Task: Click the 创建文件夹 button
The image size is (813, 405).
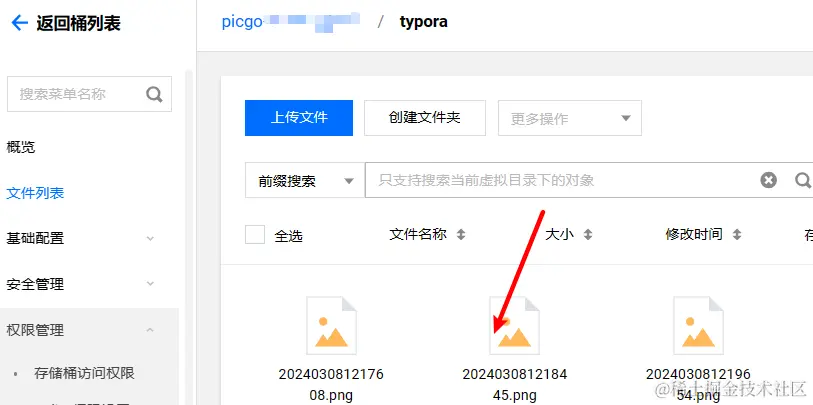Action: coord(425,118)
